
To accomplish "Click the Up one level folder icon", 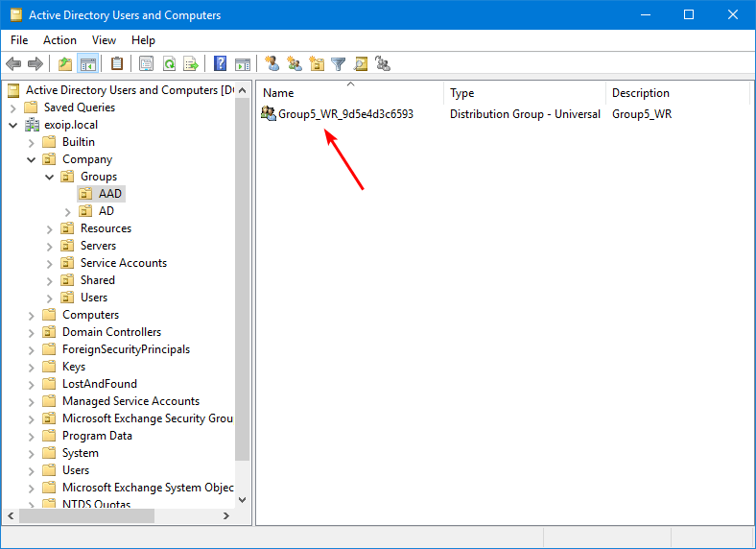I will tap(64, 64).
